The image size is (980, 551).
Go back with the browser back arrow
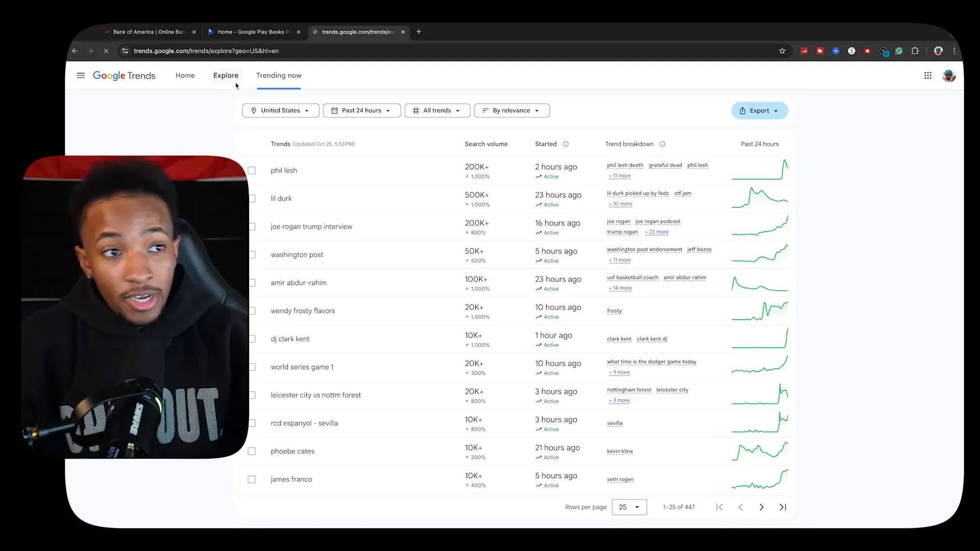point(75,51)
